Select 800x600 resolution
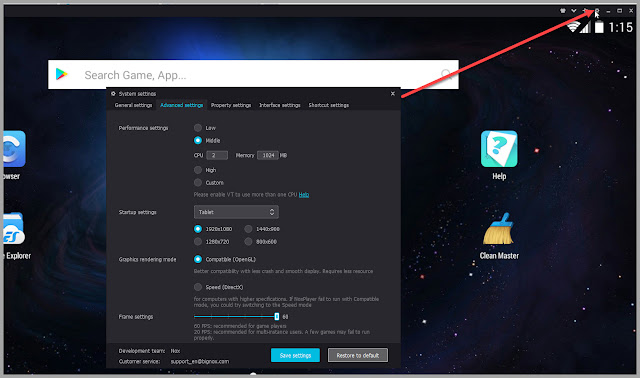This screenshot has height=378, width=640. (248, 242)
